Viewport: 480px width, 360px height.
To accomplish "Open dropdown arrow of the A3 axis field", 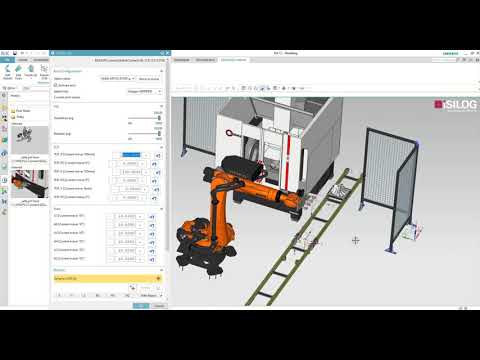I will (140, 234).
